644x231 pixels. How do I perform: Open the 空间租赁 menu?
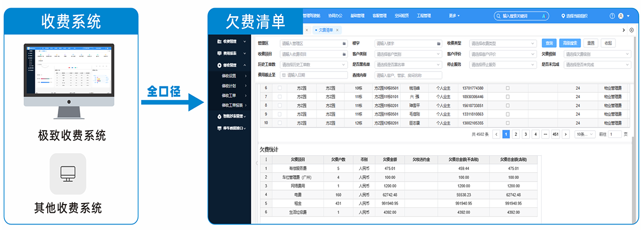click(401, 16)
